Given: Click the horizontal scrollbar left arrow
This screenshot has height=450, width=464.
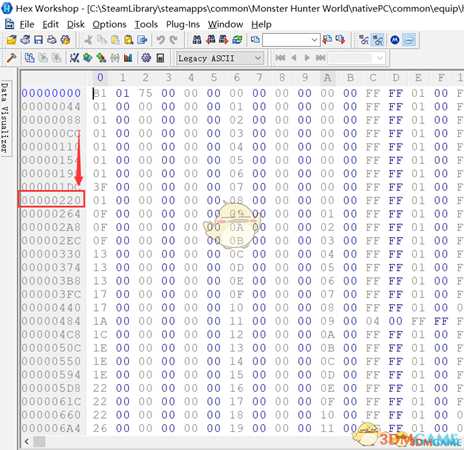Looking at the screenshot, I should 27,442.
